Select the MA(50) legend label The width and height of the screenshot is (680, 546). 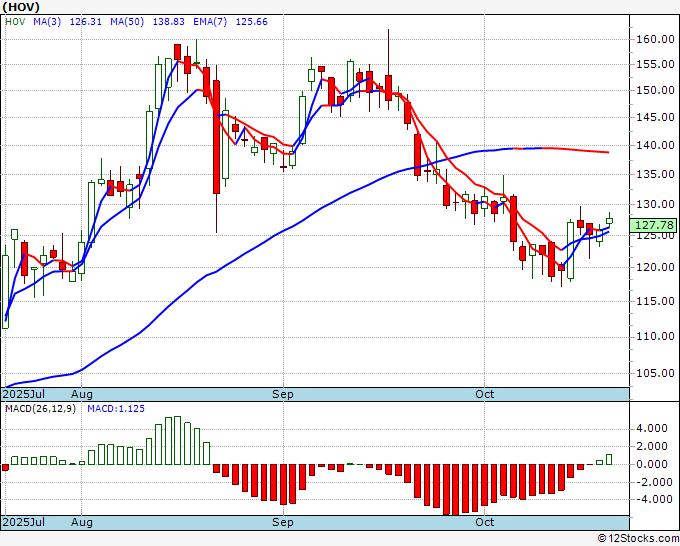coord(127,22)
